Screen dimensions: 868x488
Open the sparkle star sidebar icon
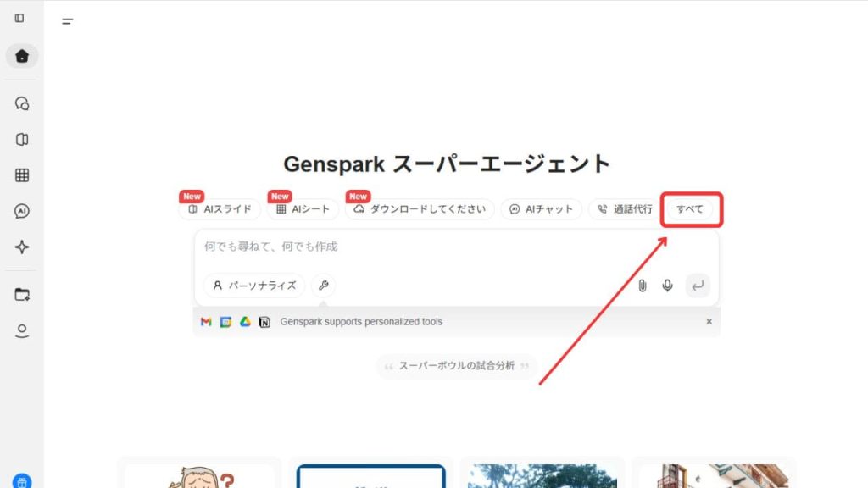22,247
